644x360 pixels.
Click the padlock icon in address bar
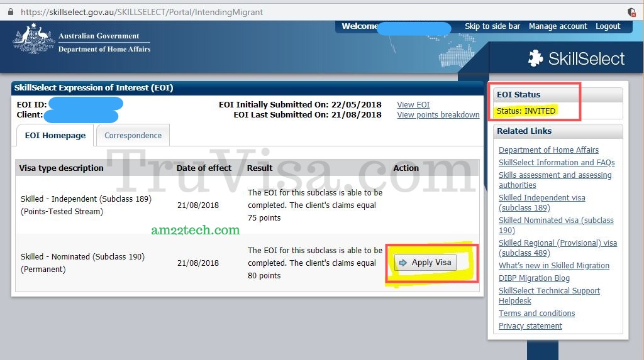11,12
